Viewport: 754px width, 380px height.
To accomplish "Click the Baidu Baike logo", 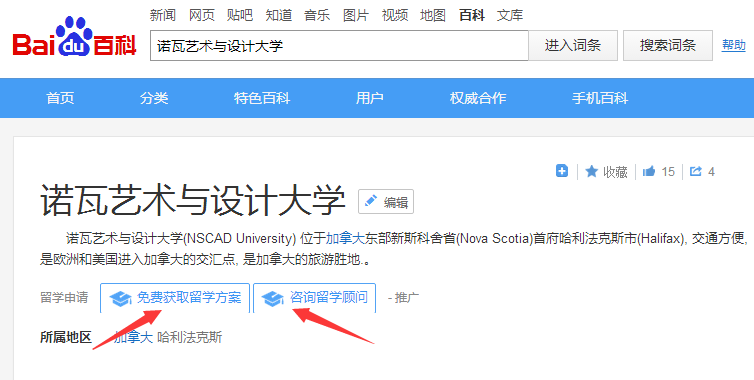I will 75,38.
